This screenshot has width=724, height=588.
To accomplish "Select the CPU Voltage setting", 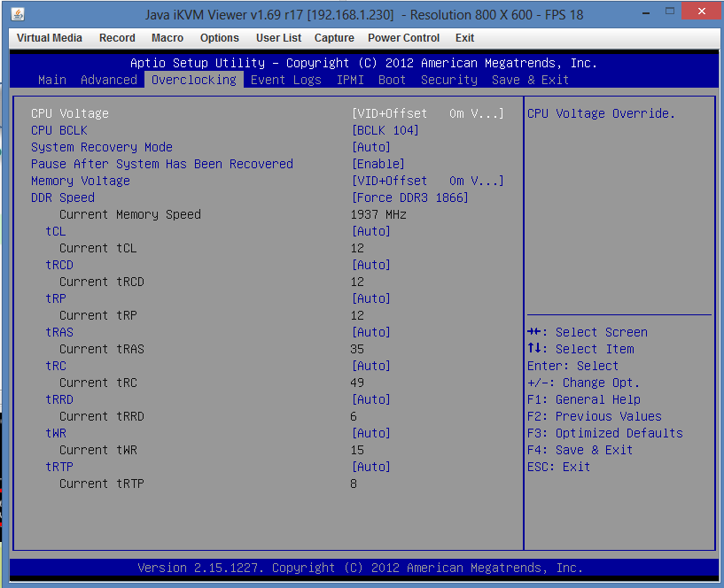I will [70, 113].
